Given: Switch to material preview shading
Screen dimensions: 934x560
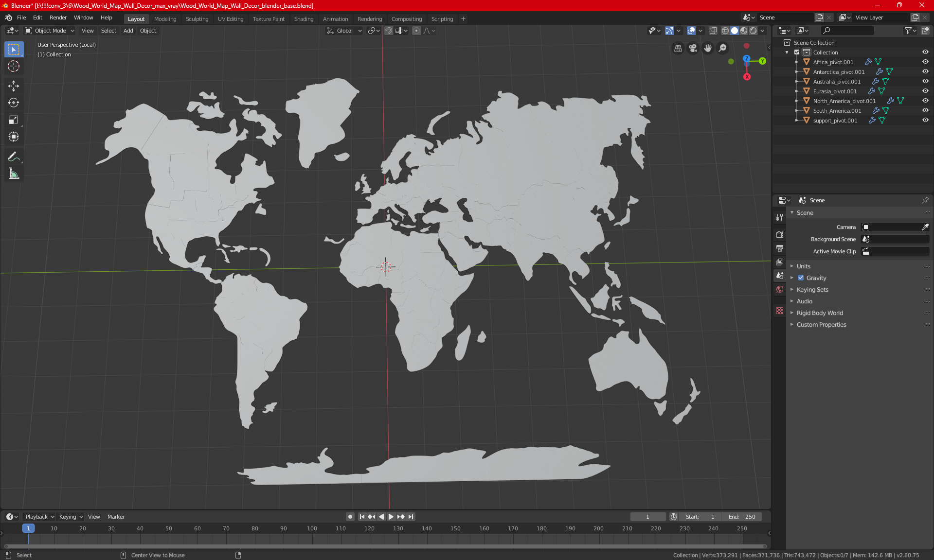Looking at the screenshot, I should click(x=744, y=31).
